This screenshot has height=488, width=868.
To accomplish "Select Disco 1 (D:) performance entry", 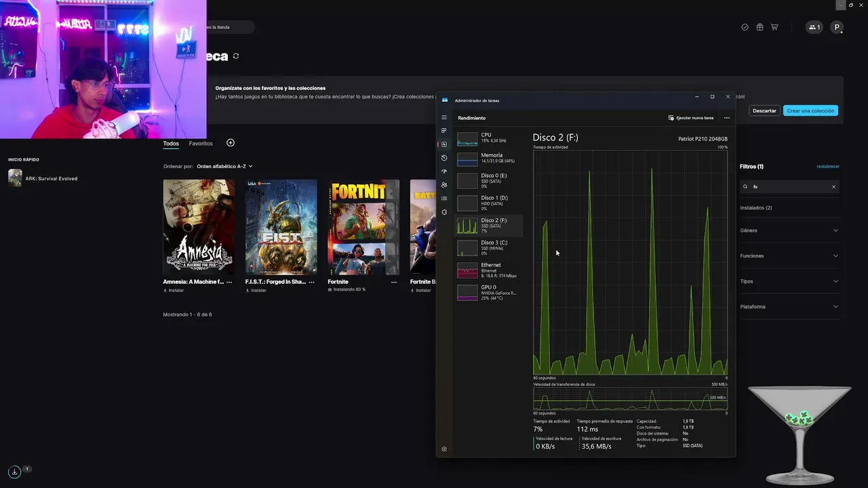I will (x=489, y=203).
